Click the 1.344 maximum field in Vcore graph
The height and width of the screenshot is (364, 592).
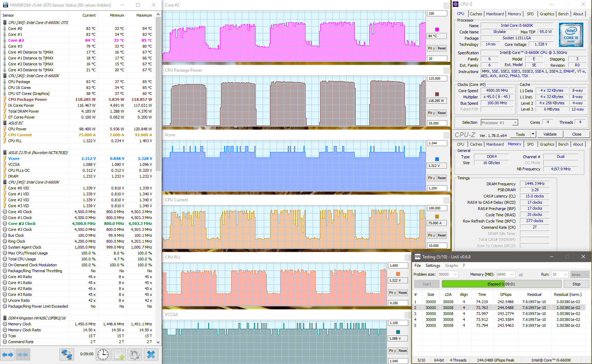pos(437,143)
